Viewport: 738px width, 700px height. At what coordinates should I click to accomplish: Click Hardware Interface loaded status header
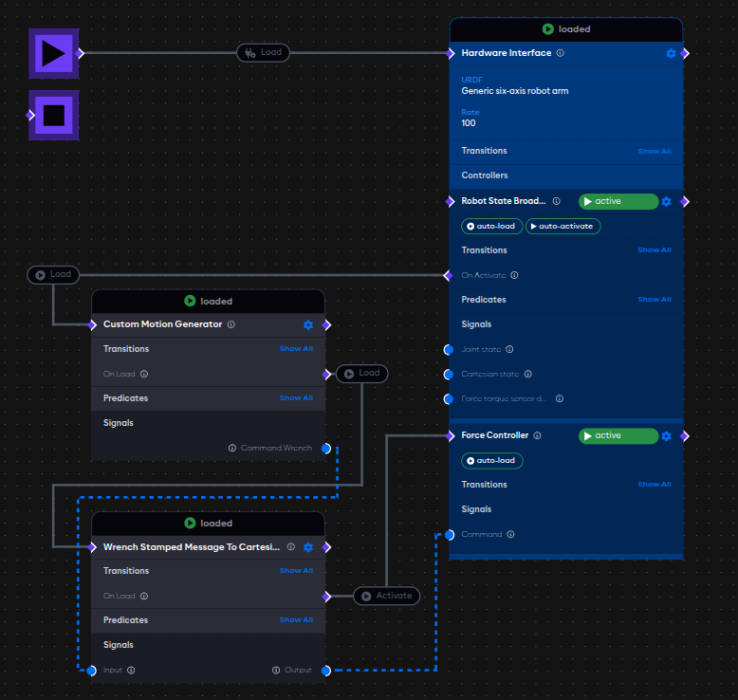[566, 29]
